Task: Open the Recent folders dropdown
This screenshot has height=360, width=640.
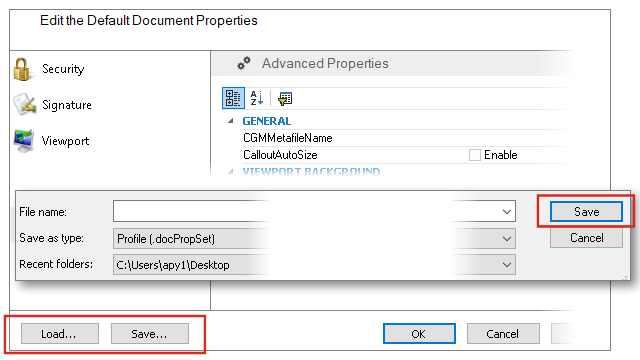Action: tap(507, 264)
